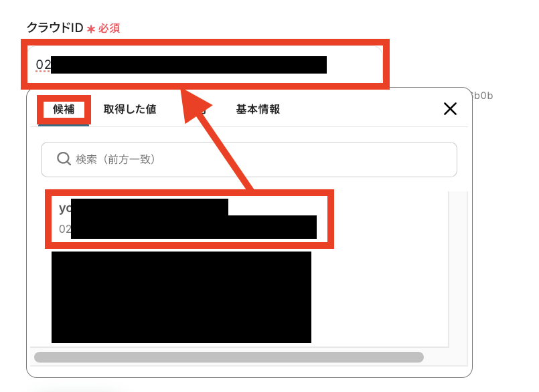This screenshot has width=539, height=392.
Task: Switch to the 取得した値 tab
Action: pos(130,109)
